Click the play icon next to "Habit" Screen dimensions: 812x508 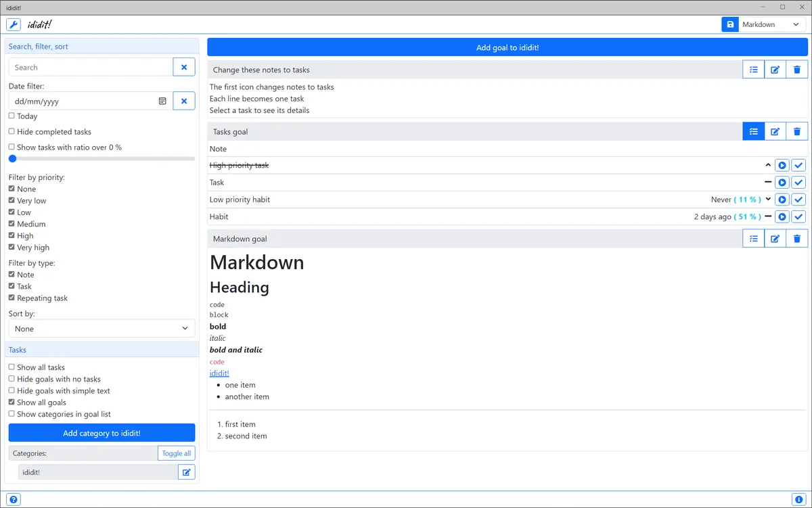point(782,216)
